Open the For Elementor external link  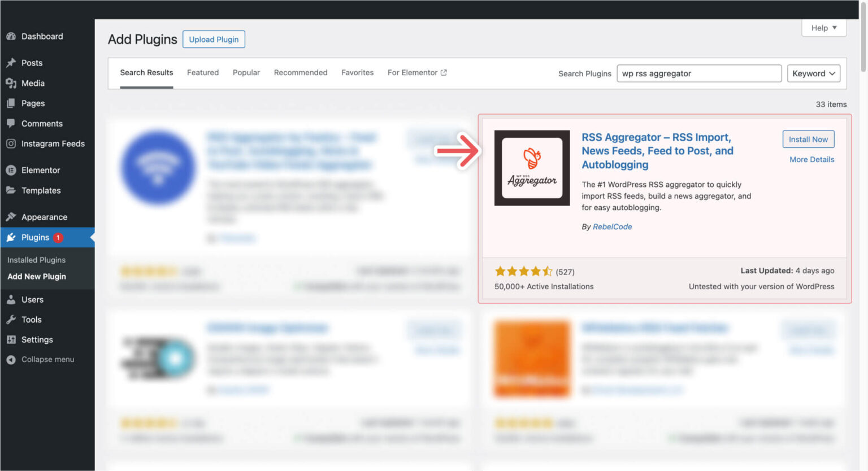417,72
